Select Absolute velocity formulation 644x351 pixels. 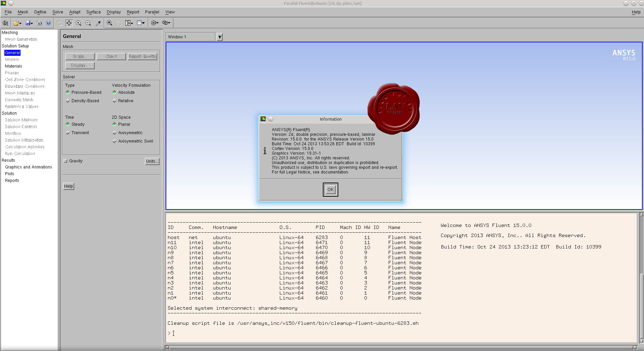coord(123,92)
